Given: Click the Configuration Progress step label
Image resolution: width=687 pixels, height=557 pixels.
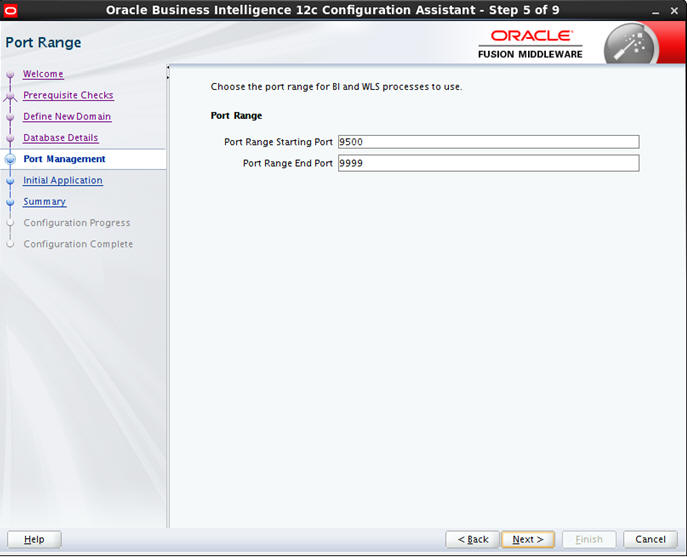Looking at the screenshot, I should [x=77, y=223].
